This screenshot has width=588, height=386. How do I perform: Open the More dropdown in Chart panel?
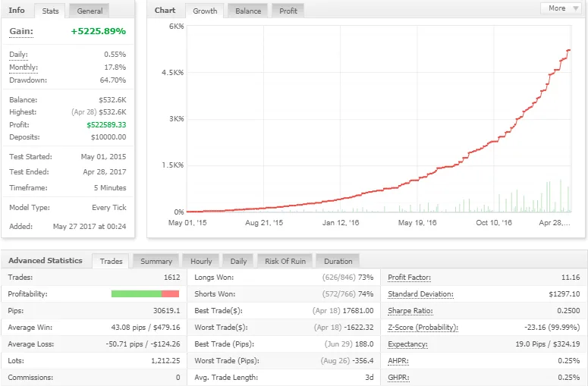(562, 8)
